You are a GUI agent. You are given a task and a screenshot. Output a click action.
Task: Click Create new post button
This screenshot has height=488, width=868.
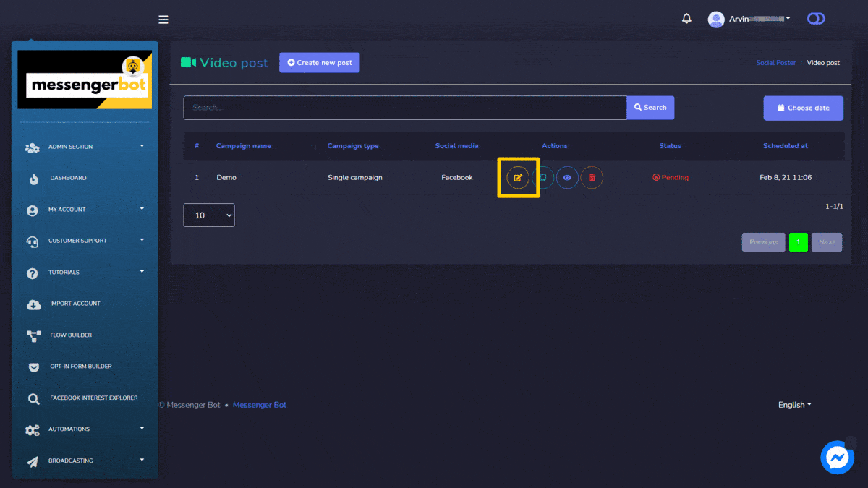click(x=319, y=62)
